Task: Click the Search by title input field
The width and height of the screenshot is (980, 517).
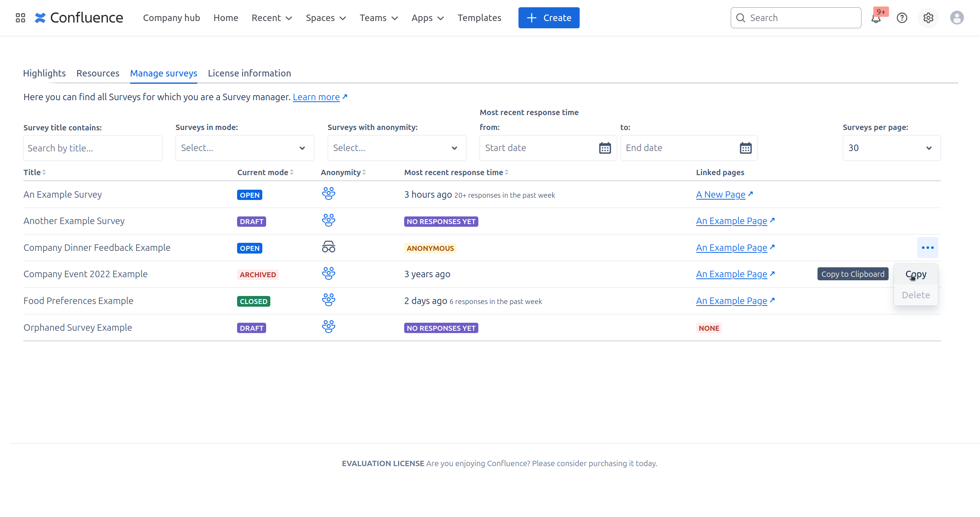Action: (x=93, y=148)
